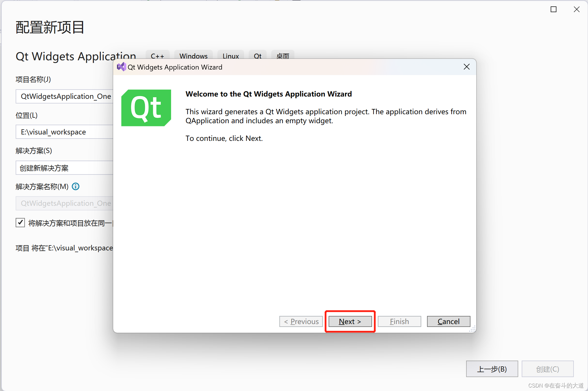The width and height of the screenshot is (588, 391).
Task: Close the Qt Widgets Application Wizard dialog
Action: [466, 67]
